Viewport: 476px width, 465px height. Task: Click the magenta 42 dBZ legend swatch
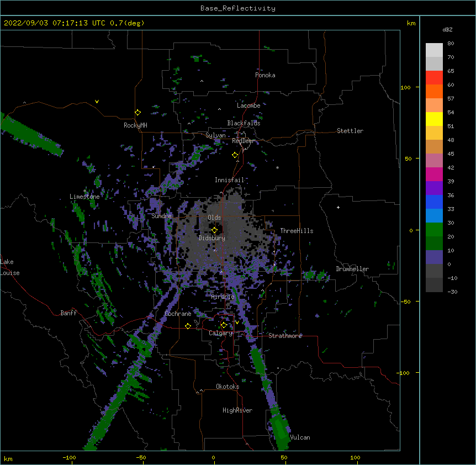point(434,174)
